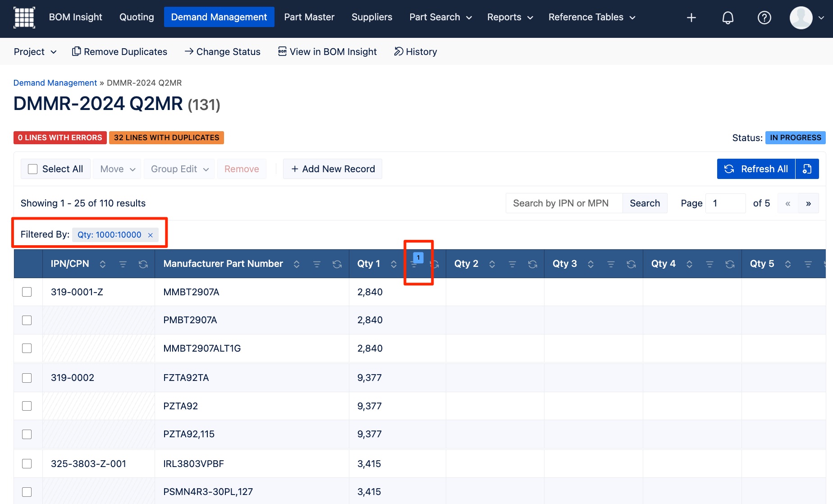Click the Search button
833x504 pixels.
pos(645,203)
